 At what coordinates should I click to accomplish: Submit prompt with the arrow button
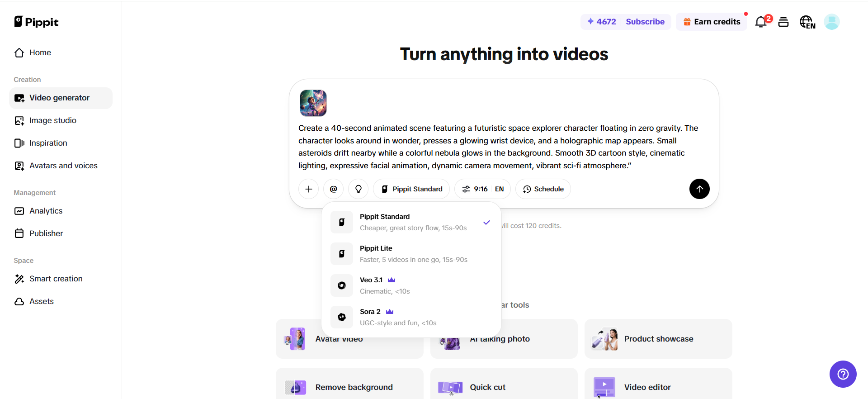click(699, 189)
